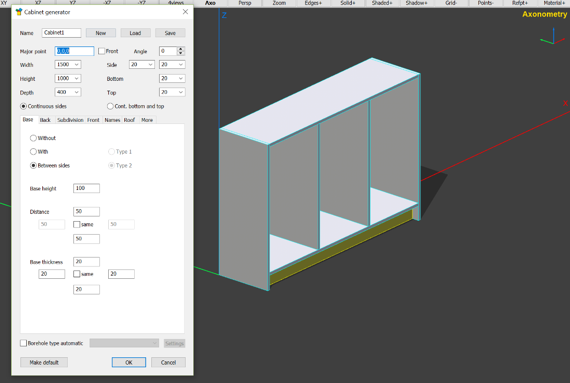Select the Without base radio option

point(33,138)
